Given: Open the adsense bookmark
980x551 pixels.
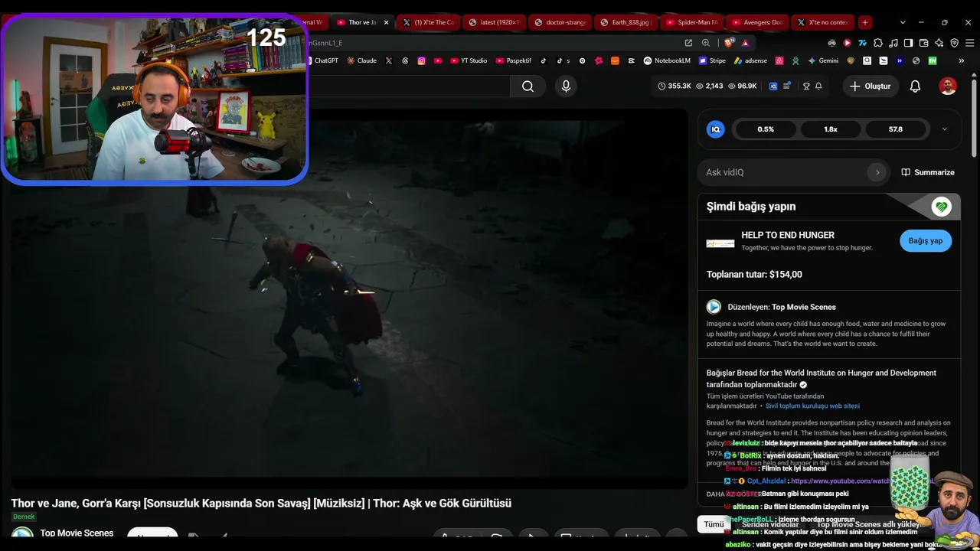Looking at the screenshot, I should tap(751, 60).
